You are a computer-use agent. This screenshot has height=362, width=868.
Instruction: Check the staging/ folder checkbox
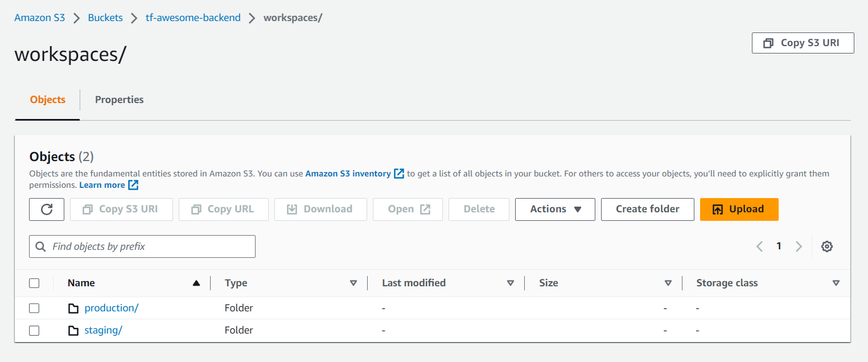(x=34, y=330)
